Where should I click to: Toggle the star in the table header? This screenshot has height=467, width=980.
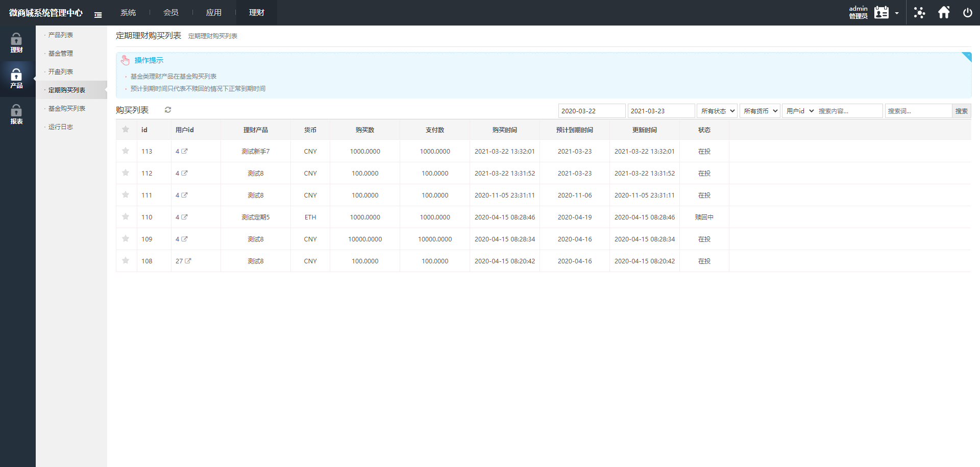click(126, 130)
